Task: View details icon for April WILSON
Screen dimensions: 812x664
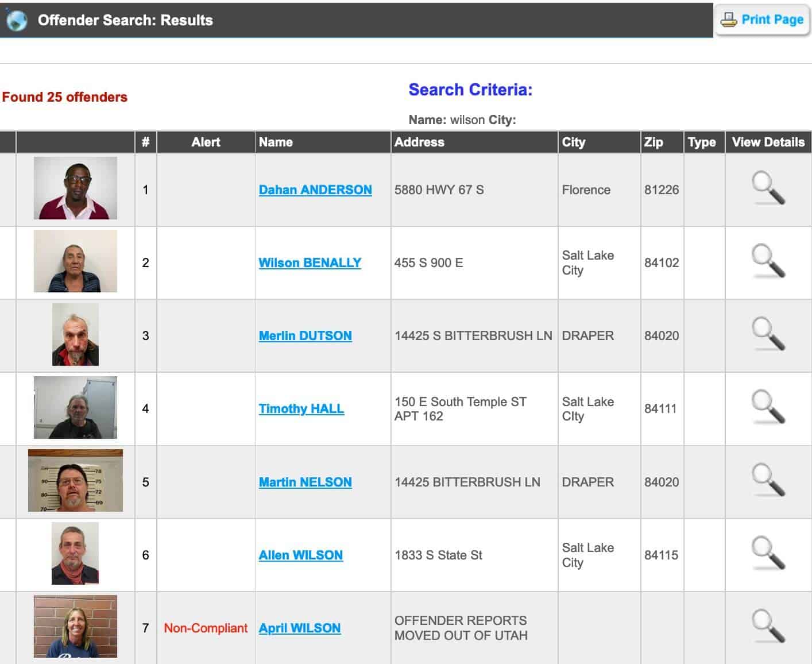Action: point(768,627)
